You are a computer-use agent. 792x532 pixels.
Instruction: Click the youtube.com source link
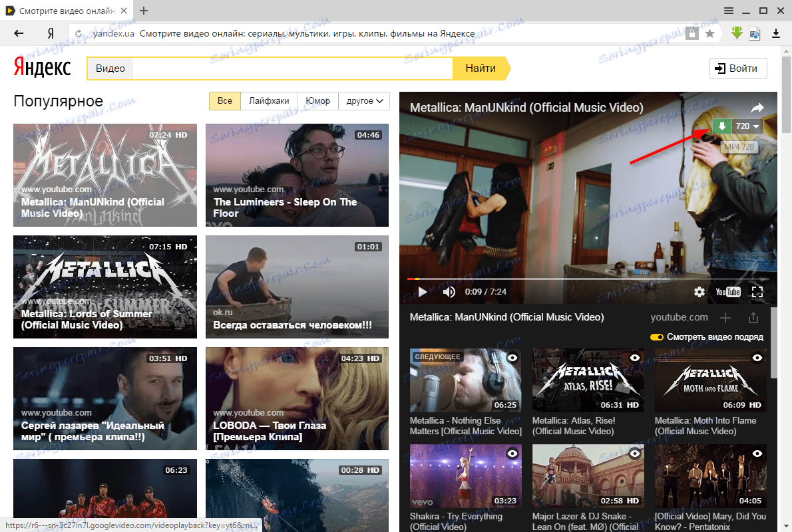click(x=679, y=317)
